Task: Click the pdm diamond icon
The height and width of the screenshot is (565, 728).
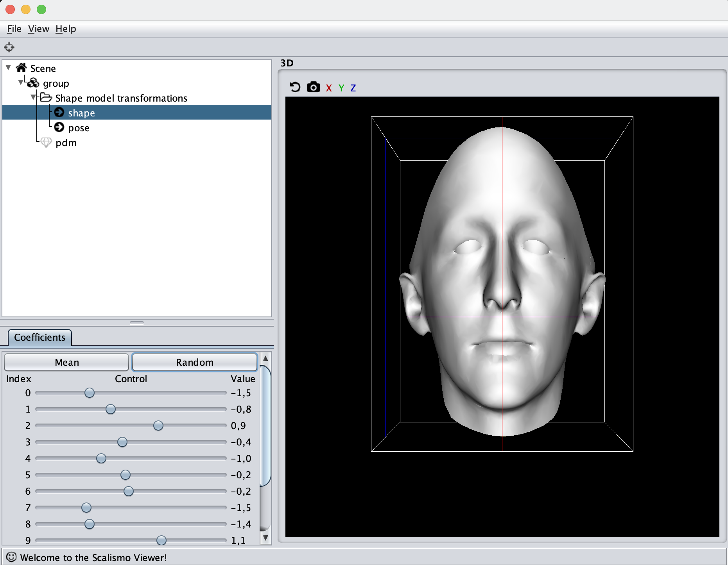Action: [46, 143]
